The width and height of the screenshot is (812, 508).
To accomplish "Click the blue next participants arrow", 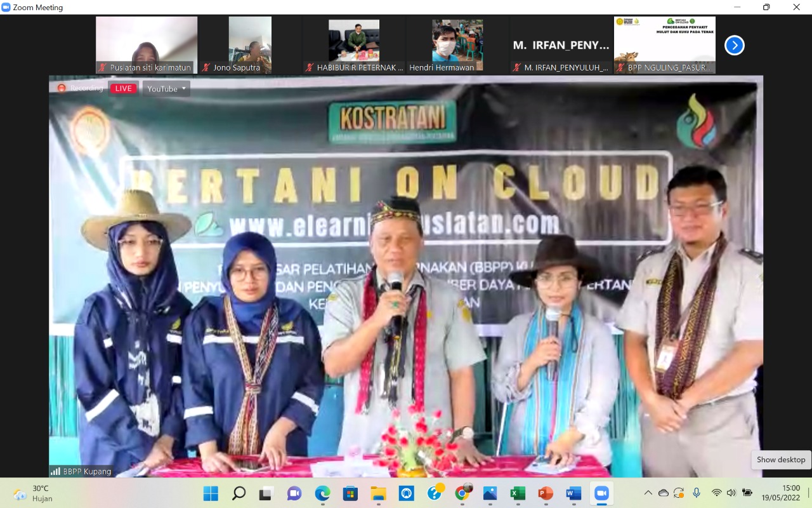I will click(x=734, y=45).
